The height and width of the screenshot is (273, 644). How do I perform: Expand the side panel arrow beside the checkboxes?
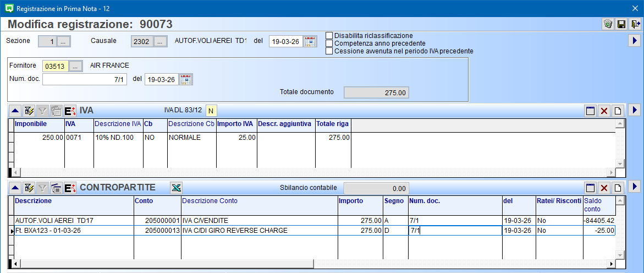tap(634, 41)
